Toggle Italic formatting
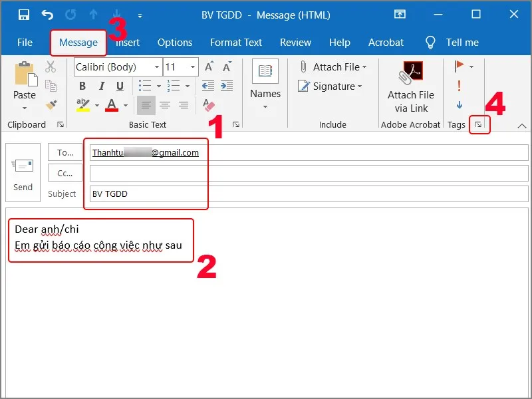532x399 pixels. pyautogui.click(x=101, y=86)
